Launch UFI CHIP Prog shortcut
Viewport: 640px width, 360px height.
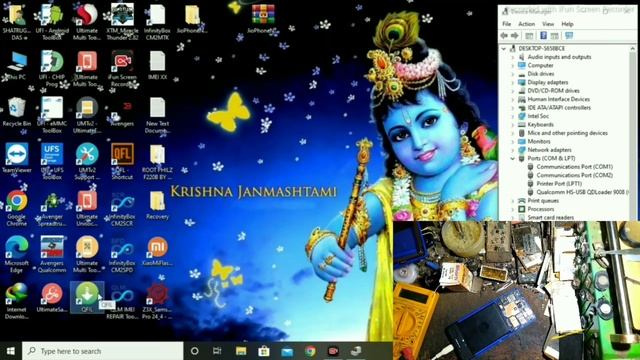[52, 69]
